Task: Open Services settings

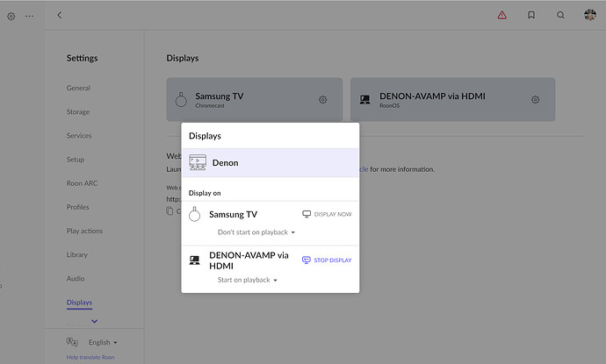Action: click(x=79, y=135)
